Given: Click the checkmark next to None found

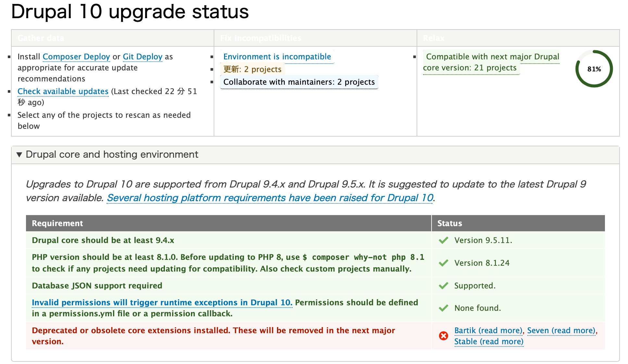Looking at the screenshot, I should tap(443, 308).
